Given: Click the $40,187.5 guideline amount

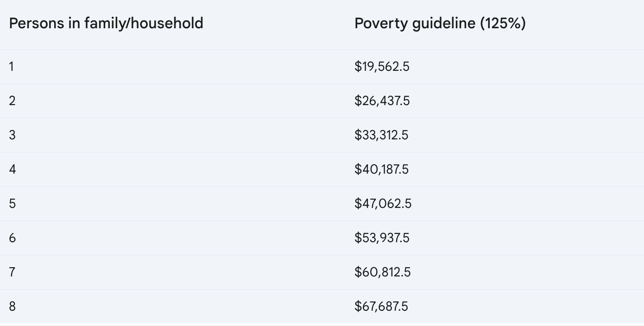Looking at the screenshot, I should tap(381, 169).
